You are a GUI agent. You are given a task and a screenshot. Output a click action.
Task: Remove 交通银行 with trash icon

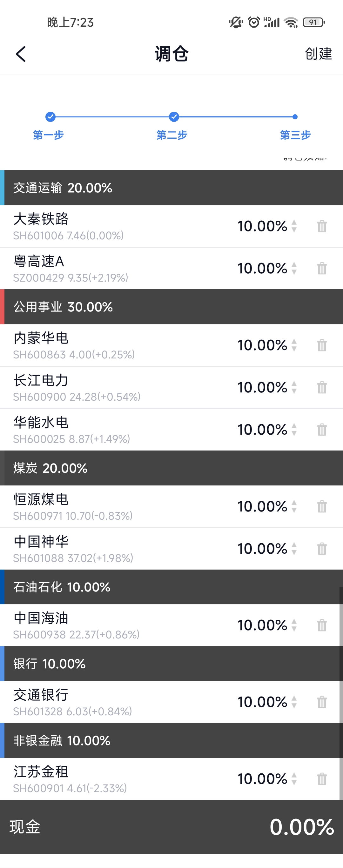point(322,702)
